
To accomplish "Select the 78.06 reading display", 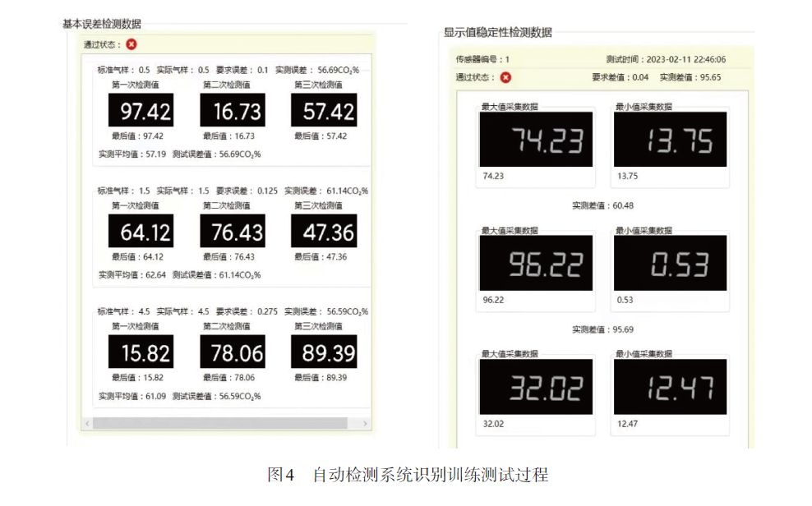I will pyautogui.click(x=233, y=352).
